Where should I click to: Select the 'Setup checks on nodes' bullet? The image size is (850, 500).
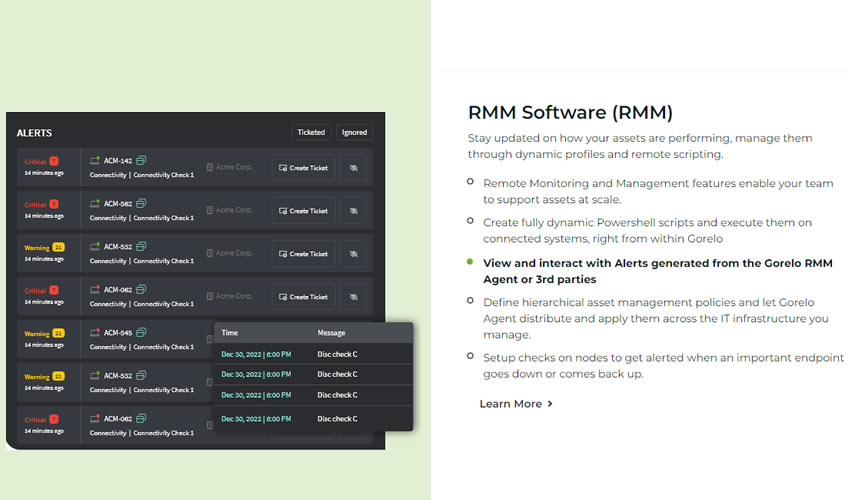point(663,366)
